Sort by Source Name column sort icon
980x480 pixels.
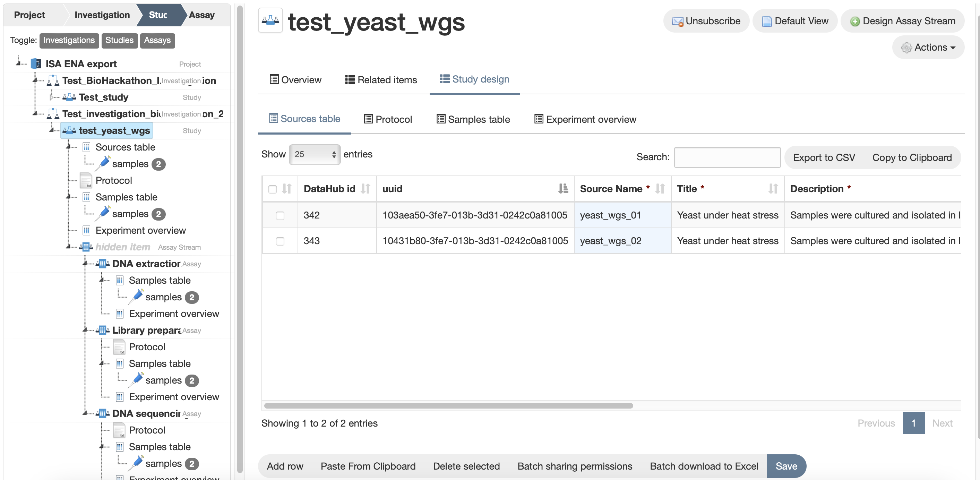click(x=660, y=189)
